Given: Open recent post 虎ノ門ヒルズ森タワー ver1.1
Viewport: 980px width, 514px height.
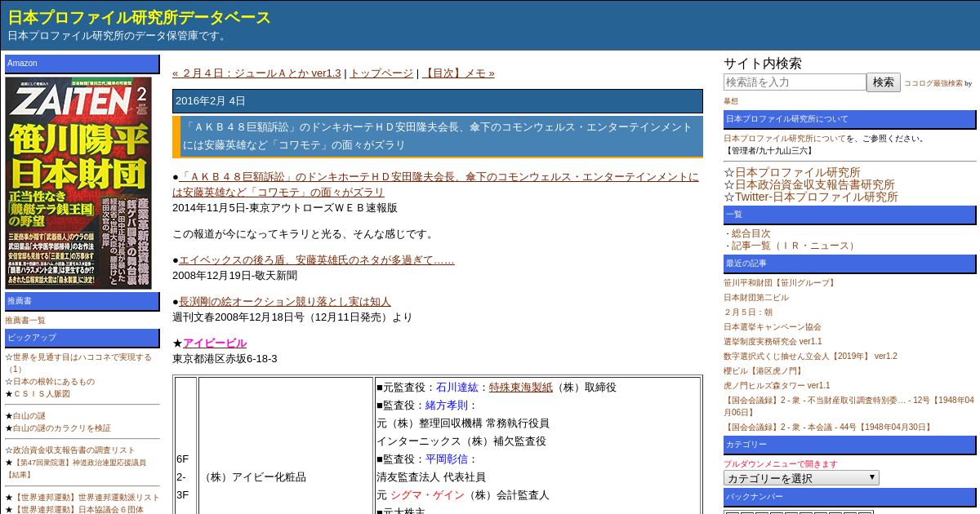Looking at the screenshot, I should 777,386.
